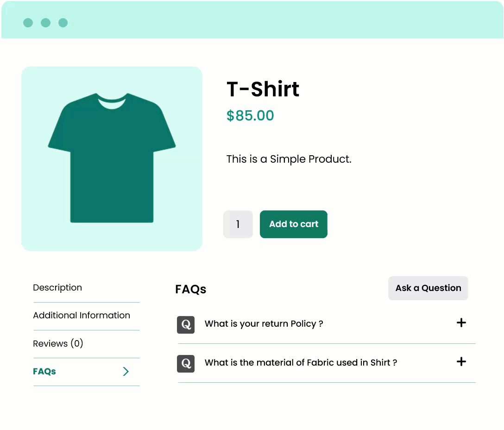Screen dimensions: 504x430
Task: Expand the fabric material FAQ entry
Action: coord(301,363)
